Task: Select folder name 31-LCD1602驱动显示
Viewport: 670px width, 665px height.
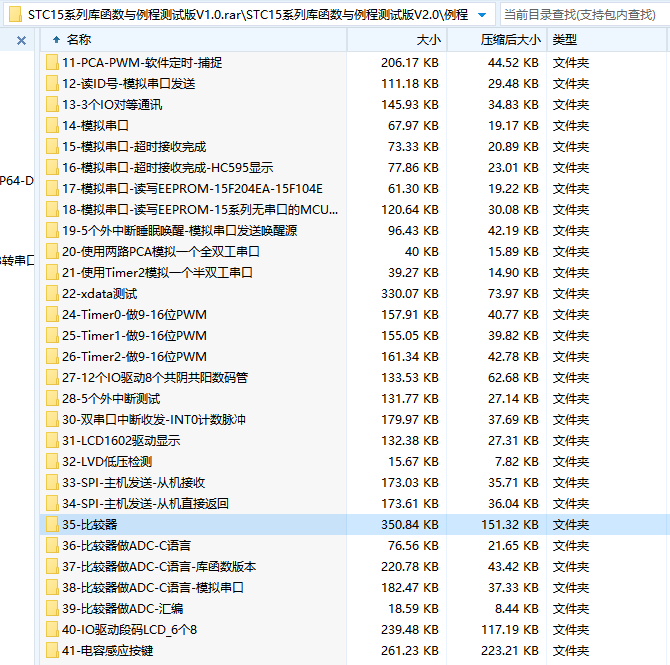Action: point(121,441)
